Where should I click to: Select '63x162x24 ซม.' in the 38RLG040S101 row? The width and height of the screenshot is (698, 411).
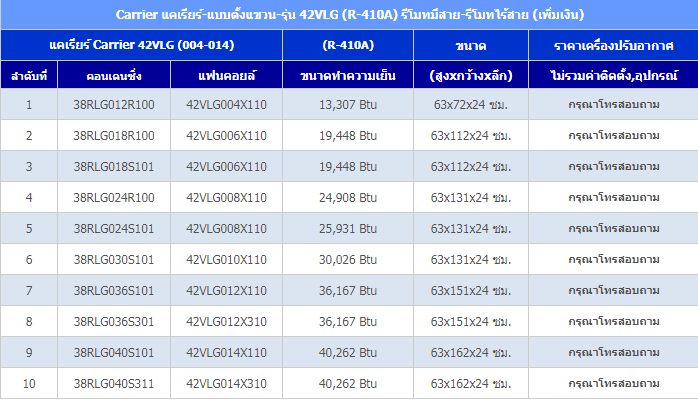tap(471, 352)
